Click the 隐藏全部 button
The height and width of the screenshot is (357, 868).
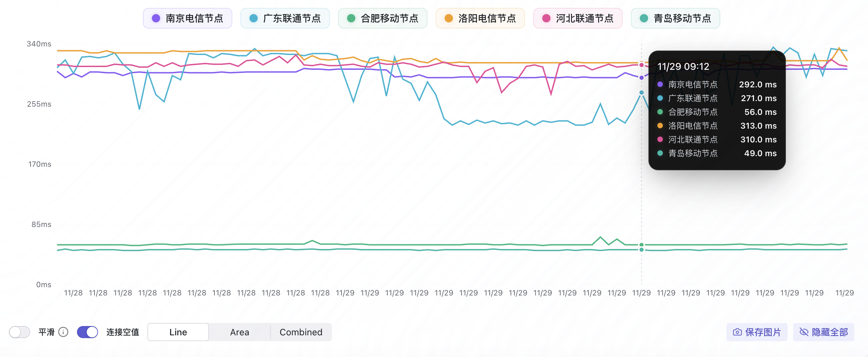(x=824, y=332)
